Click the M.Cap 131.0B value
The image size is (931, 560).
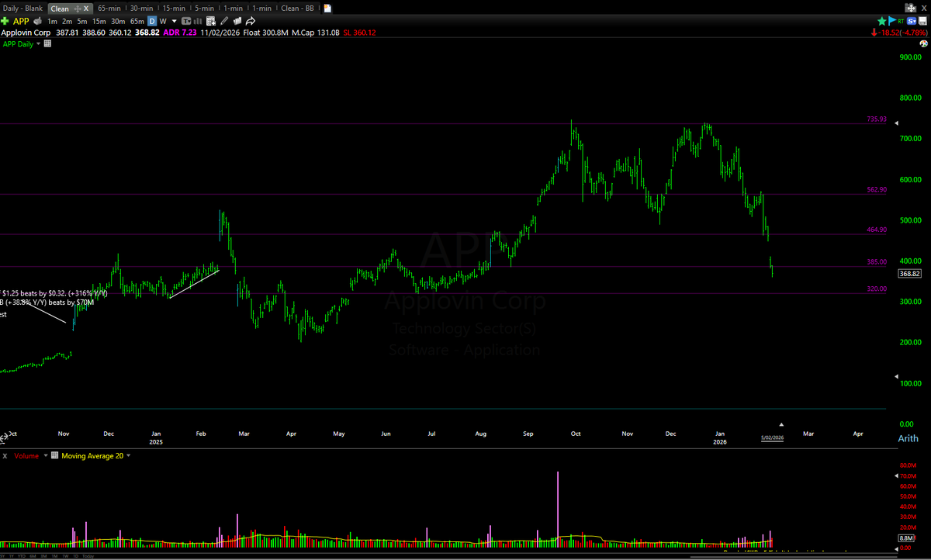click(x=317, y=33)
